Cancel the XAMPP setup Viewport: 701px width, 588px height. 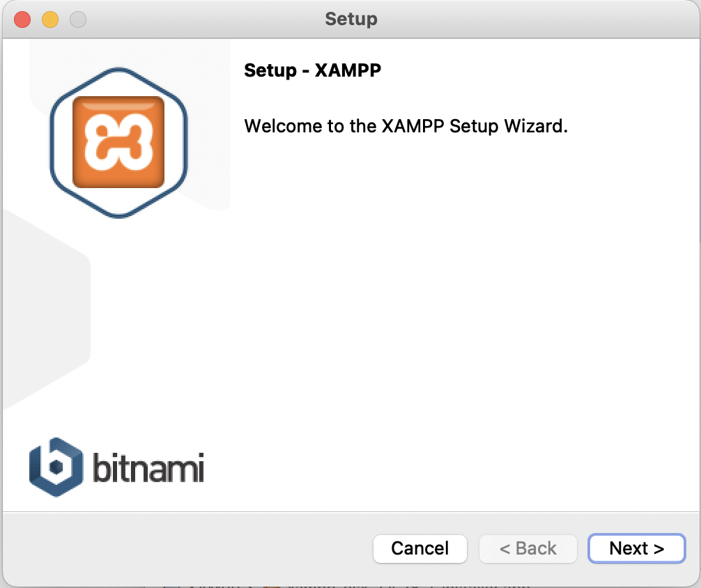(x=419, y=548)
